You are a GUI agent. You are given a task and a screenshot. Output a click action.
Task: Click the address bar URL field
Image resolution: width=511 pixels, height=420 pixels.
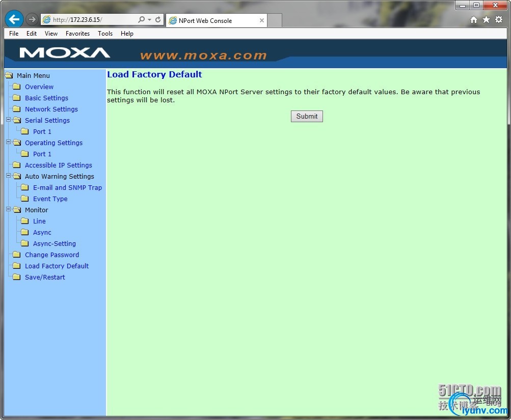coord(90,19)
